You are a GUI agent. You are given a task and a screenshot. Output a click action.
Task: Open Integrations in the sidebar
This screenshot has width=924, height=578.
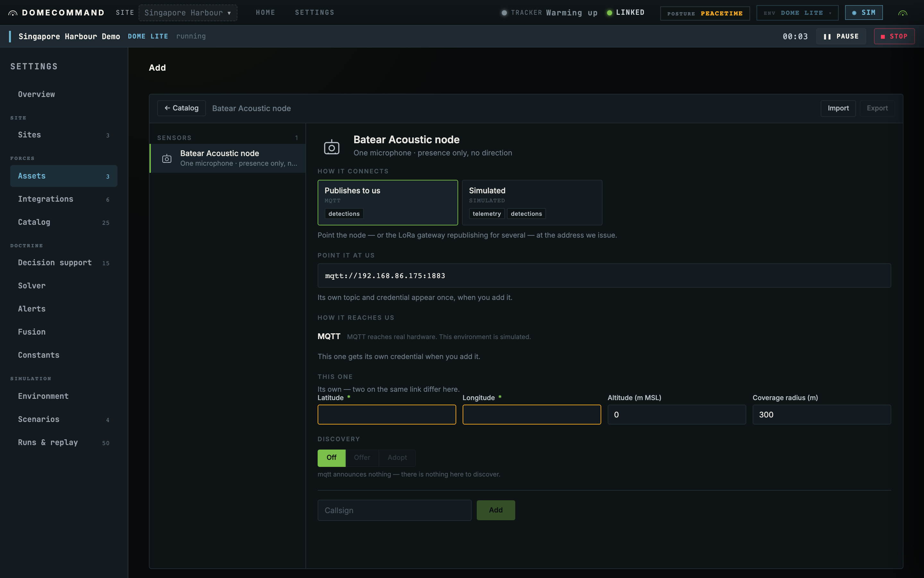64,199
